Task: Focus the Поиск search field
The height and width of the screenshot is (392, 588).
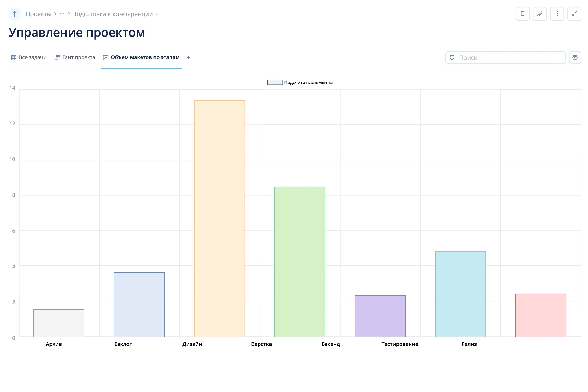Action: click(505, 57)
